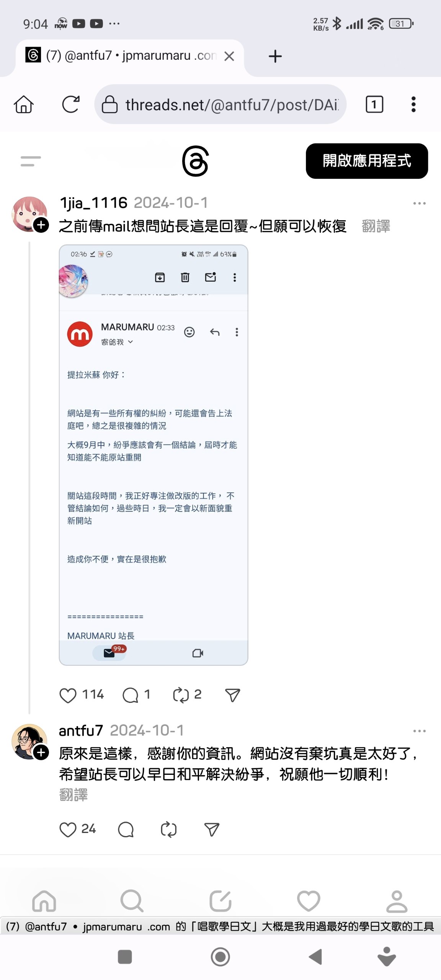Like the 1jia_1116 post with 114 likes
The height and width of the screenshot is (980, 441).
click(68, 695)
